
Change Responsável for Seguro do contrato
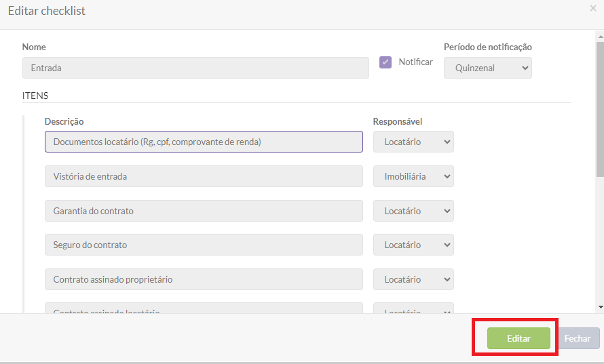[413, 245]
